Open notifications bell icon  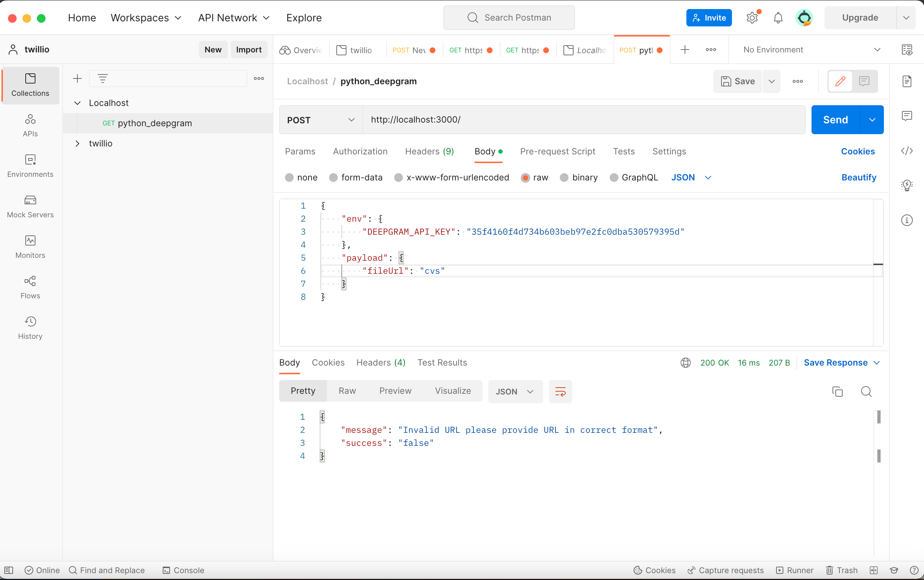click(x=778, y=18)
